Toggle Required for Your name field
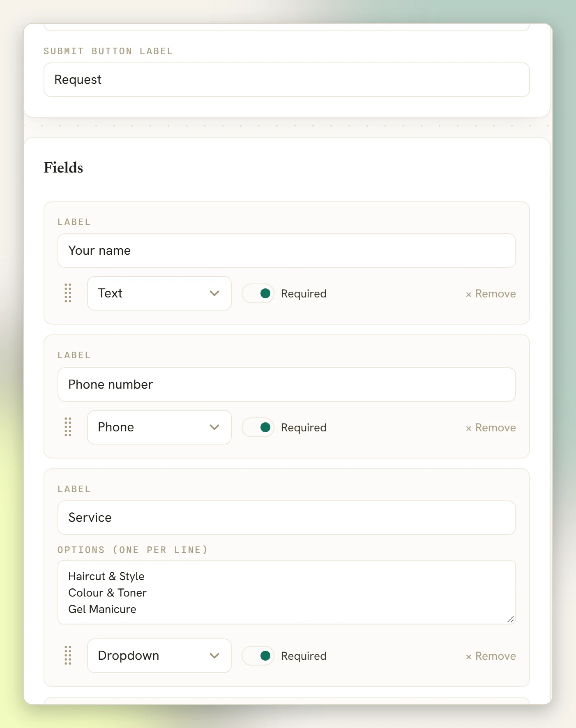The image size is (576, 728). pos(258,293)
